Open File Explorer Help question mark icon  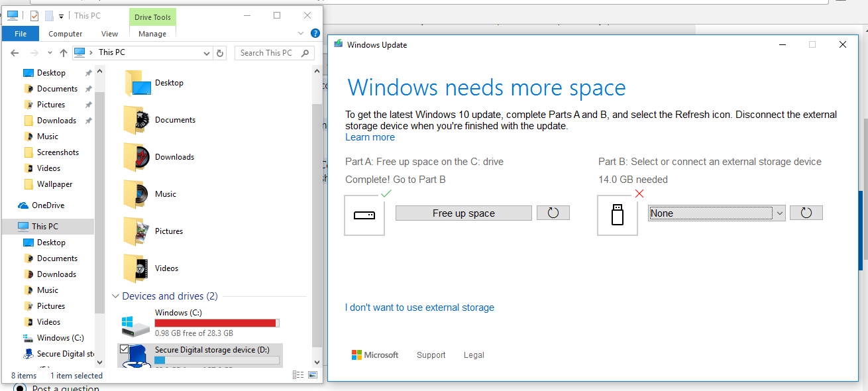coord(315,34)
